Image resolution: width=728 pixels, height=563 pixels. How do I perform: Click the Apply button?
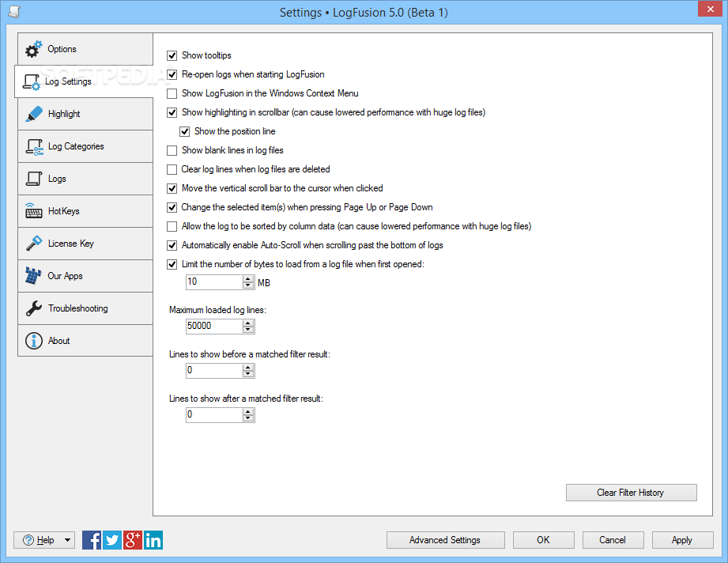click(x=682, y=540)
